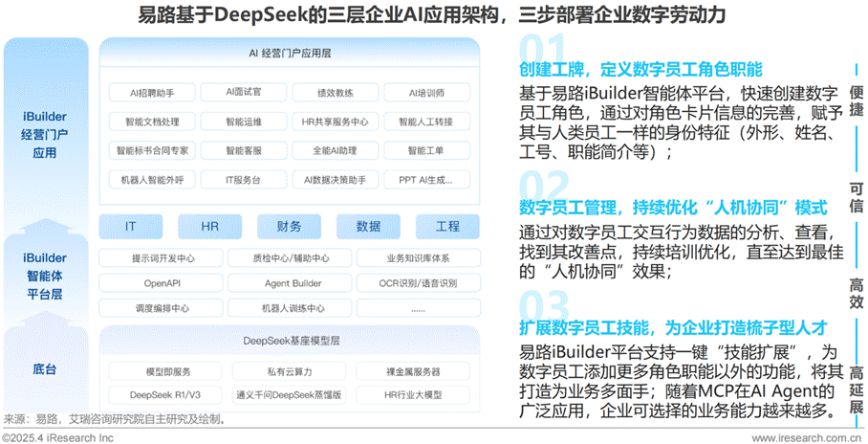Click the 业务知识库体系 box
Screen dimensions: 868x444
pyautogui.click(x=419, y=257)
